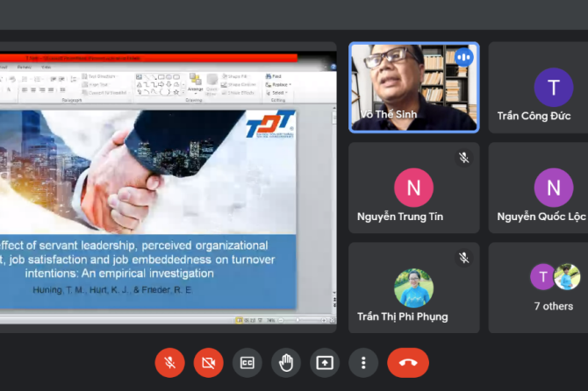Unmute microphone in the call controls
This screenshot has width=588, height=391.
point(170,362)
